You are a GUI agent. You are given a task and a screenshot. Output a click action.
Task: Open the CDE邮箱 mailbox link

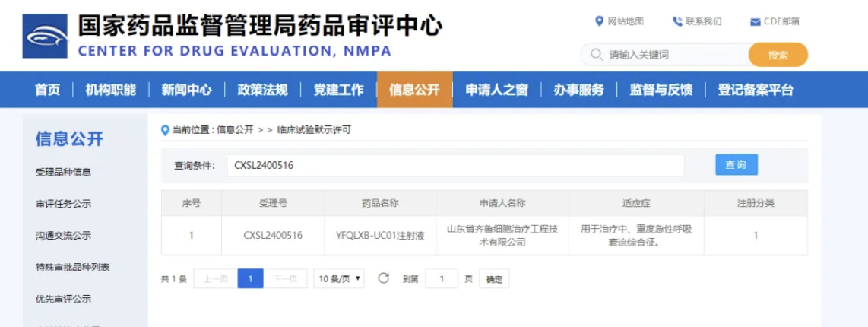click(x=775, y=21)
